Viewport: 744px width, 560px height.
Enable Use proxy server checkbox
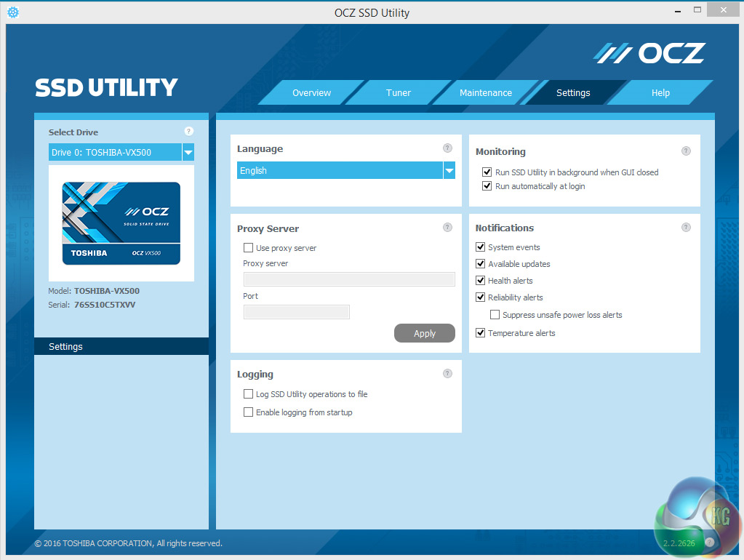(x=248, y=248)
